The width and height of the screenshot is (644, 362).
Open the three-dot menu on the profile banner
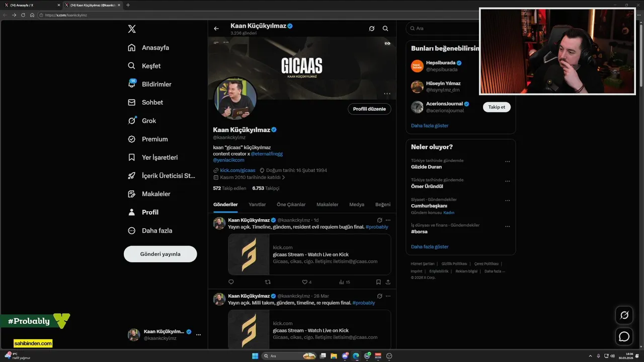pos(387,94)
